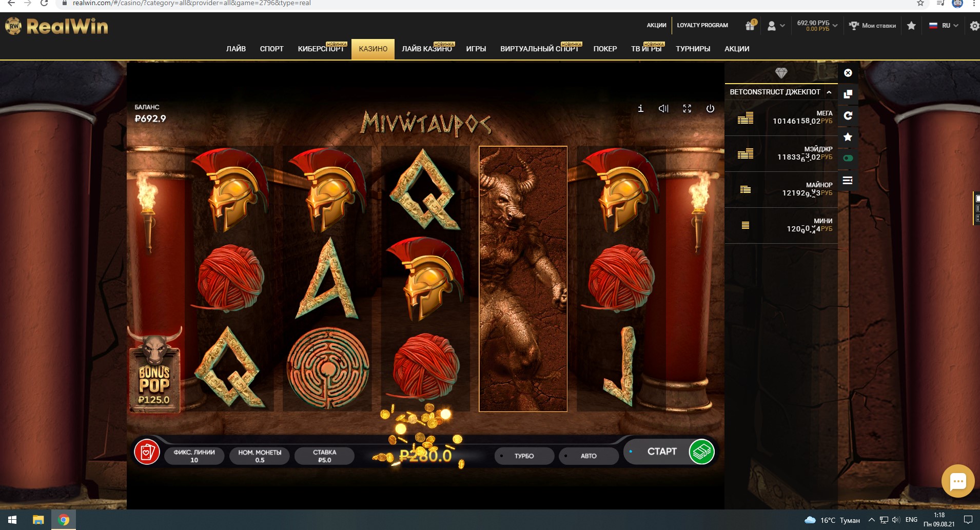Open the Покер menu item
The width and height of the screenshot is (980, 530).
tap(605, 49)
